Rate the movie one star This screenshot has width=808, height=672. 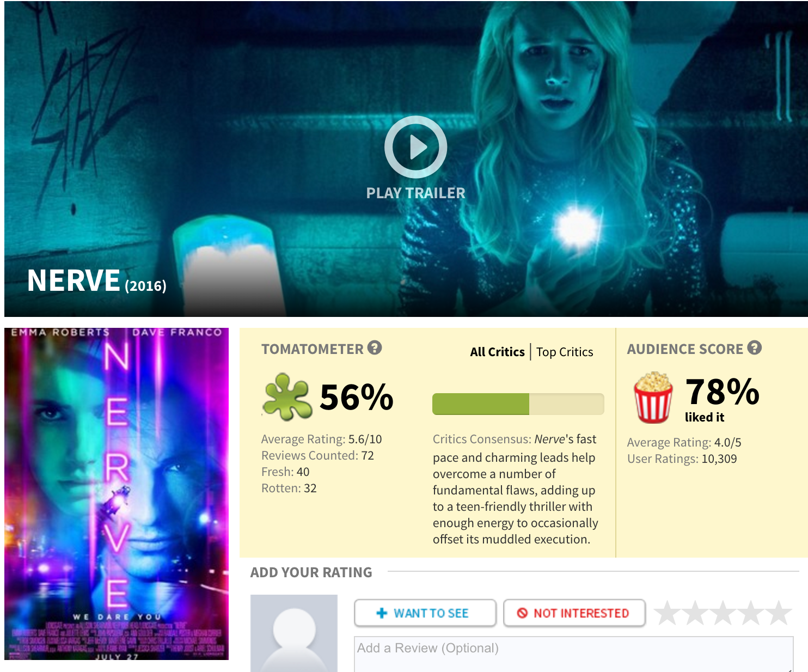click(x=668, y=613)
